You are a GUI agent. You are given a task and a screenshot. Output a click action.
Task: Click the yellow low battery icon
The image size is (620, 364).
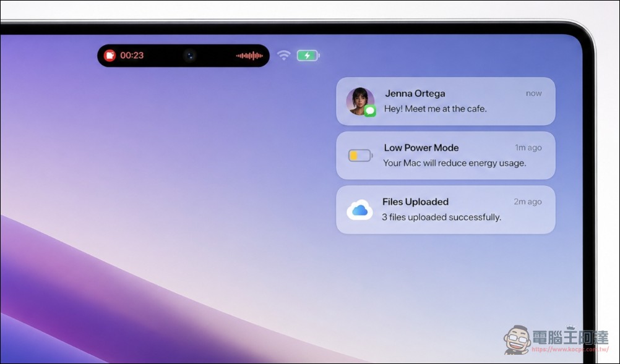pos(360,156)
